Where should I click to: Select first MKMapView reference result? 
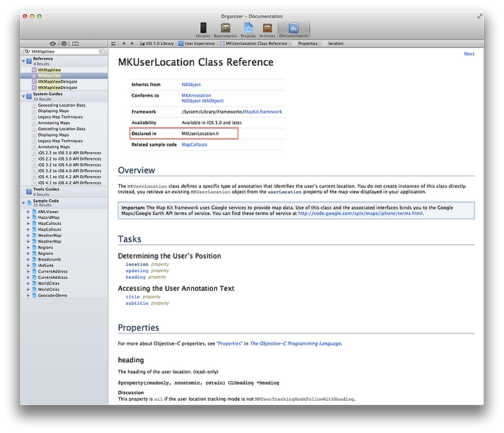pyautogui.click(x=50, y=70)
